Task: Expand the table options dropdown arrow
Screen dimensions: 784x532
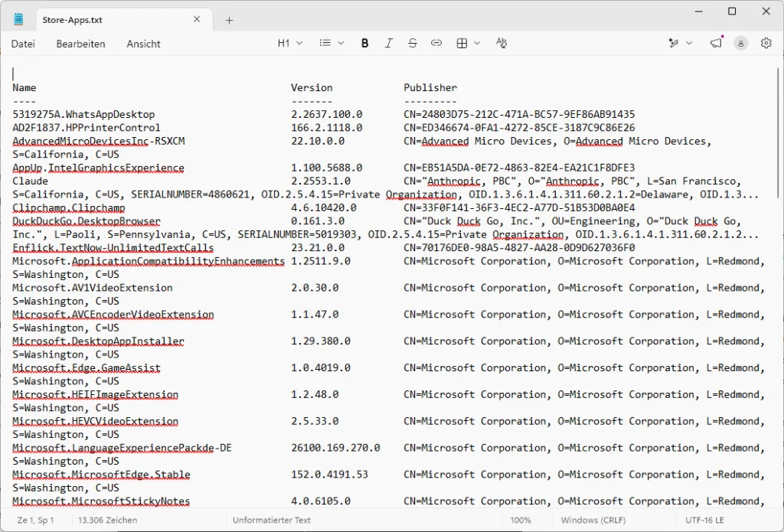Action: (x=478, y=43)
